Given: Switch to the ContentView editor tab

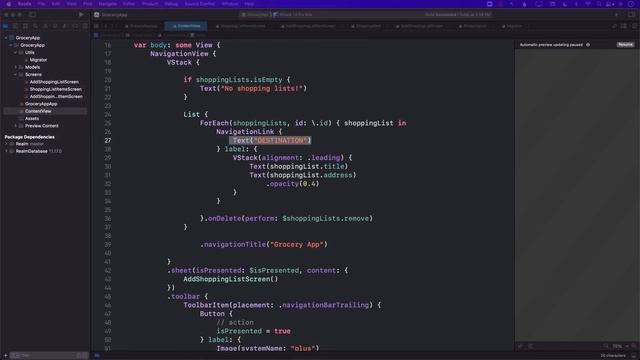Looking at the screenshot, I should click(186, 26).
